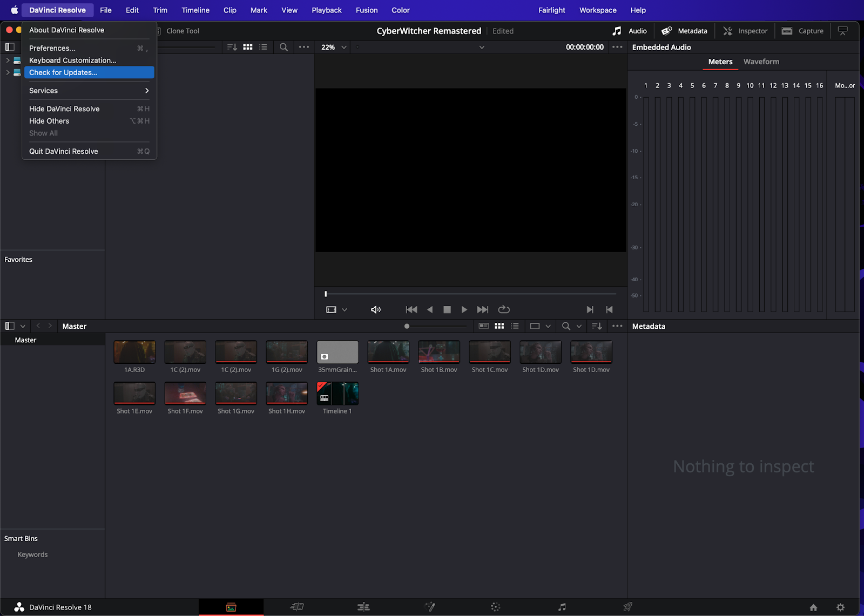The image size is (864, 616).
Task: Open the Apple menu
Action: point(15,10)
